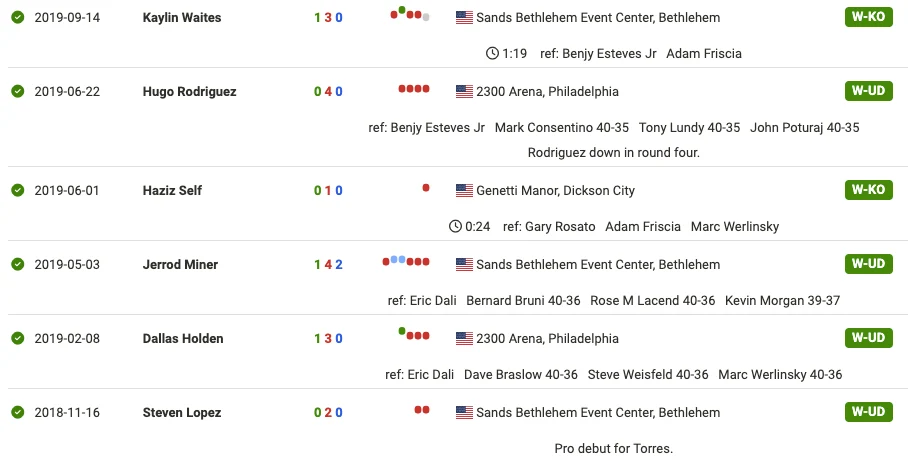Viewport: 908px width, 461px height.
Task: Click last-fights dots for Jerrod Miner
Action: (406, 261)
